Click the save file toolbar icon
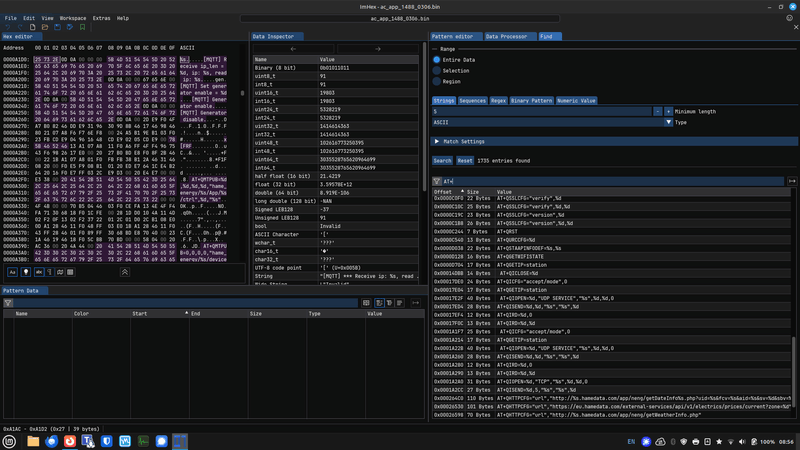The image size is (800, 450). (x=56, y=27)
